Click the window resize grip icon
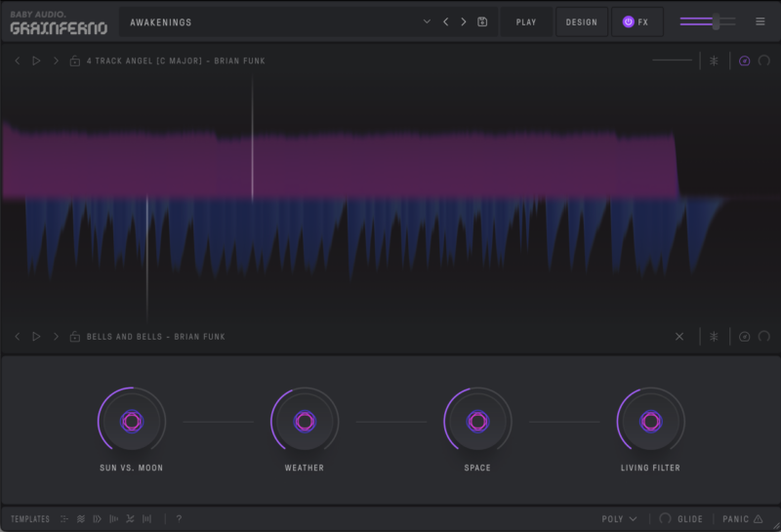 (775, 526)
